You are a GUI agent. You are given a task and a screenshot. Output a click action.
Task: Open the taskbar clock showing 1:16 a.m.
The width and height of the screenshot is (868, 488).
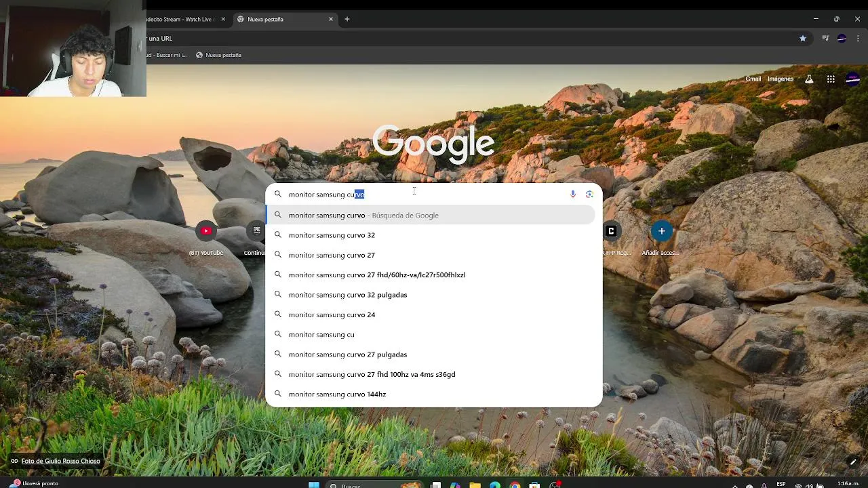848,484
